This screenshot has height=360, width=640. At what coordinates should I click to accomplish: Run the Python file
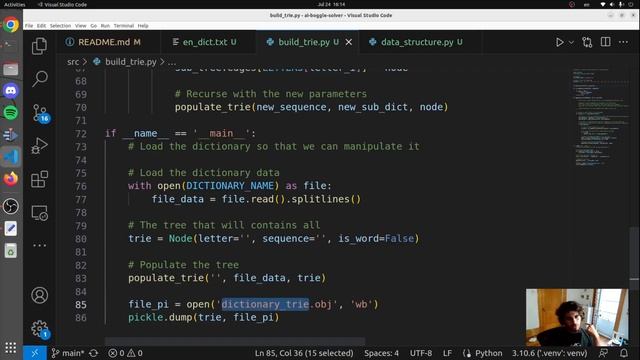click(560, 42)
